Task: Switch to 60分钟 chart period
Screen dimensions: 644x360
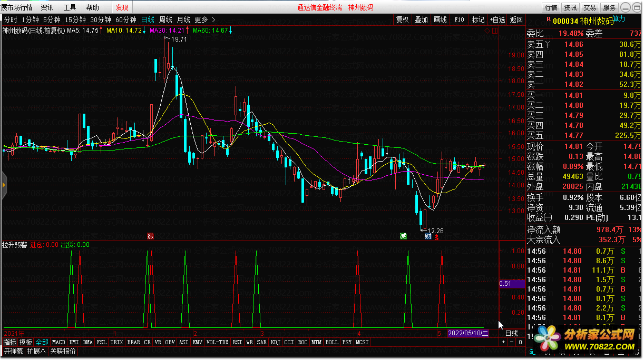Action: coord(126,19)
